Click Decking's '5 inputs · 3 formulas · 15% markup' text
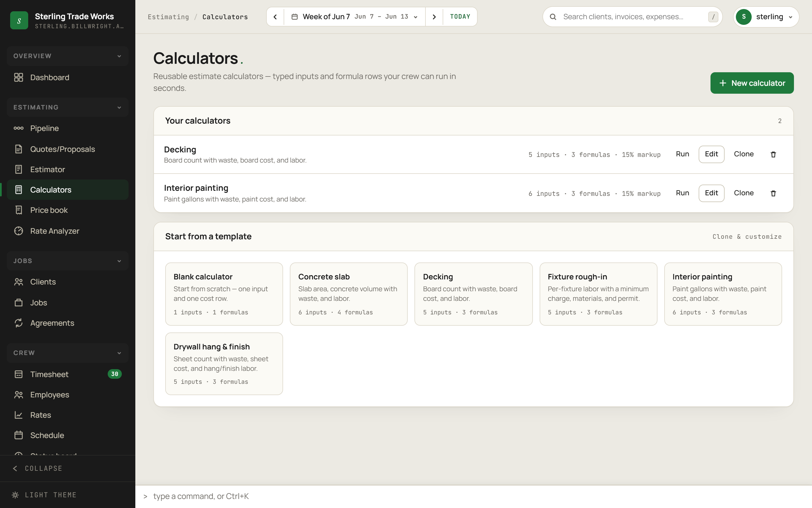The image size is (812, 508). 594,155
